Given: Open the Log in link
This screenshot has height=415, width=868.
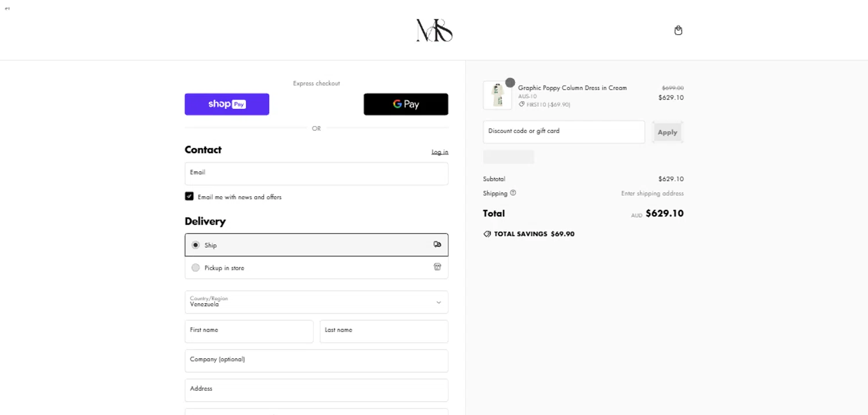Looking at the screenshot, I should tap(440, 152).
